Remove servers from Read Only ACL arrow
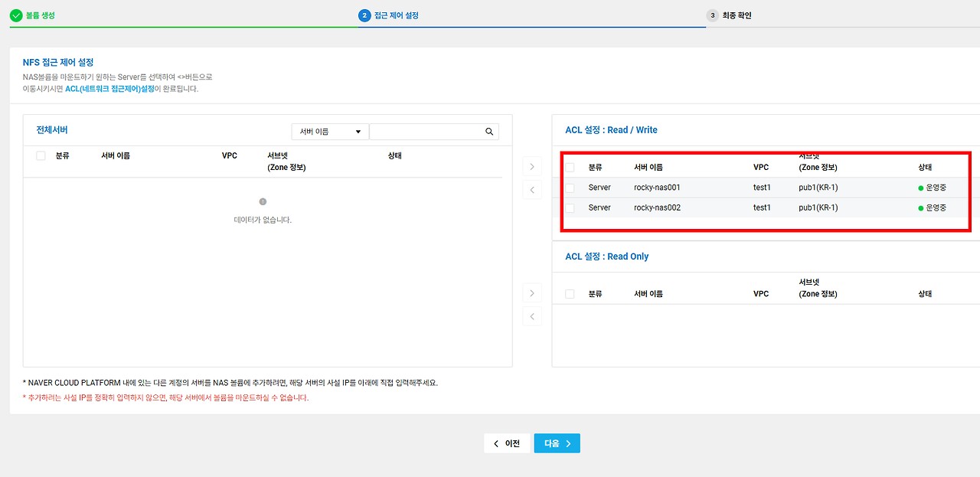Image resolution: width=980 pixels, height=477 pixels. (x=531, y=316)
